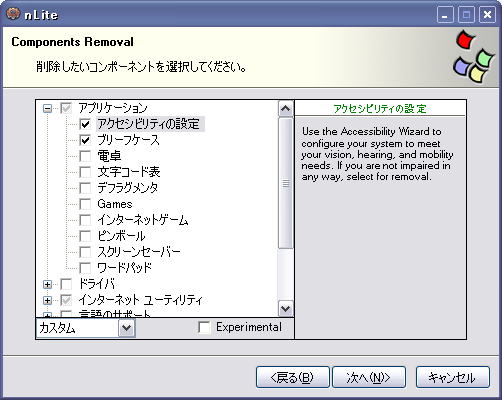Check the Games checkbox
Image resolution: width=502 pixels, height=400 pixels.
point(85,204)
